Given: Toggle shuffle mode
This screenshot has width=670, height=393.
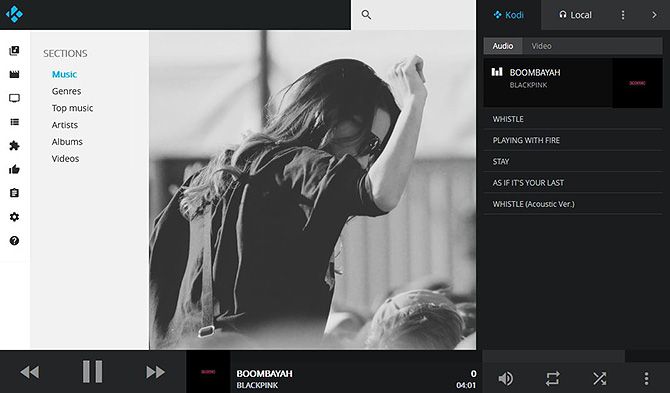Looking at the screenshot, I should click(599, 378).
